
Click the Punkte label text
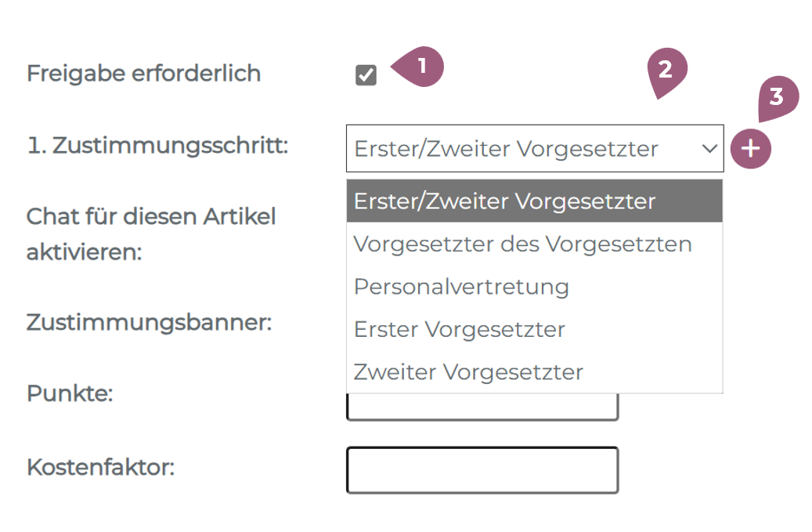(x=70, y=393)
